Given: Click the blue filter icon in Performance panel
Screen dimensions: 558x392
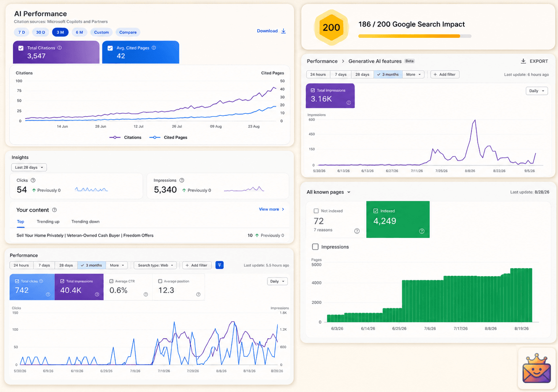Looking at the screenshot, I should tap(219, 265).
